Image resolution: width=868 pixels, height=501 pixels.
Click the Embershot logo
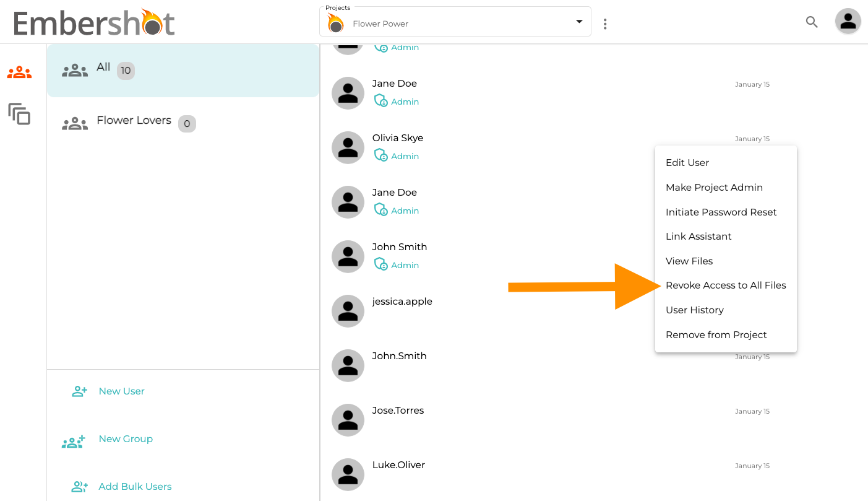[94, 22]
